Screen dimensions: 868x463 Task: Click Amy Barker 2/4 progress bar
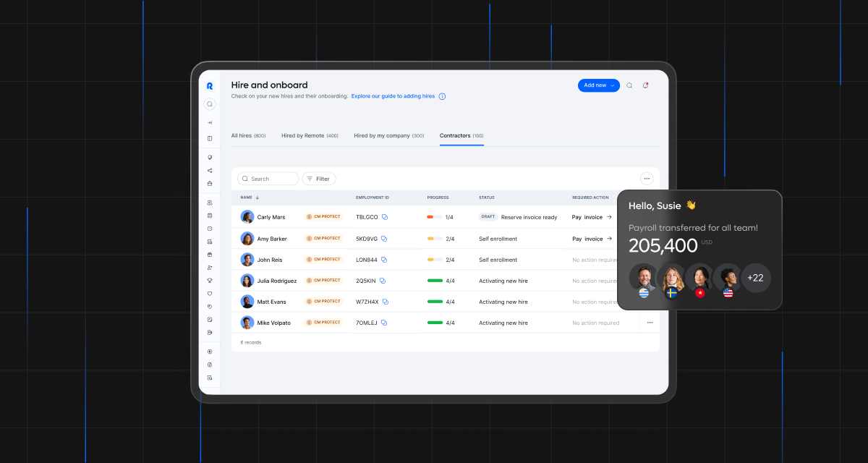click(434, 239)
